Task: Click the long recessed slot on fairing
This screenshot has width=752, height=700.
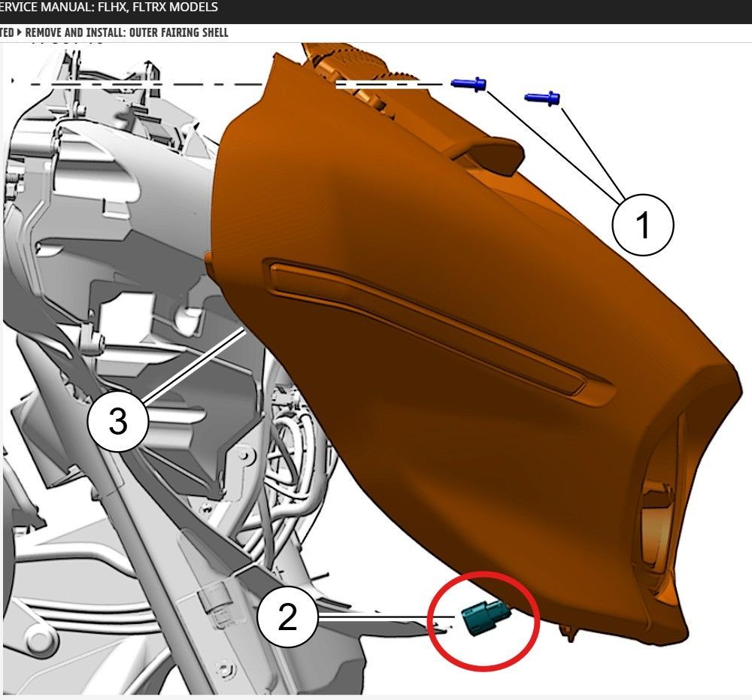Action: (429, 323)
